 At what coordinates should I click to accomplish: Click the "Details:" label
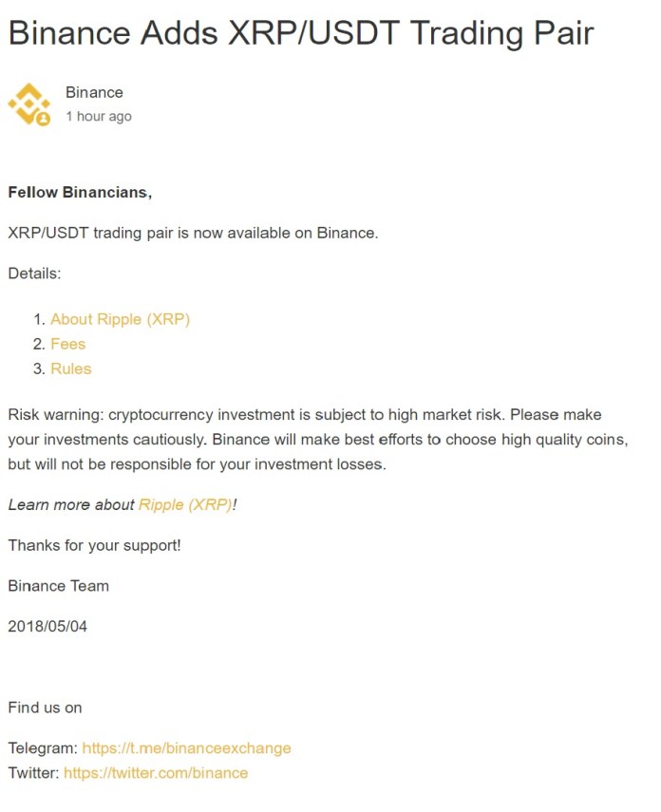pos(34,274)
